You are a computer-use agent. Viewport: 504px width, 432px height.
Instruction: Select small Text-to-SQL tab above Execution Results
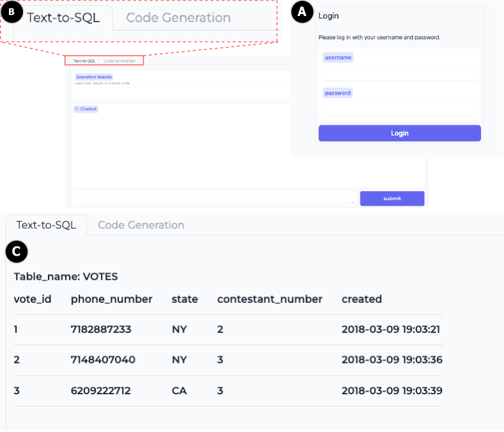[84, 61]
